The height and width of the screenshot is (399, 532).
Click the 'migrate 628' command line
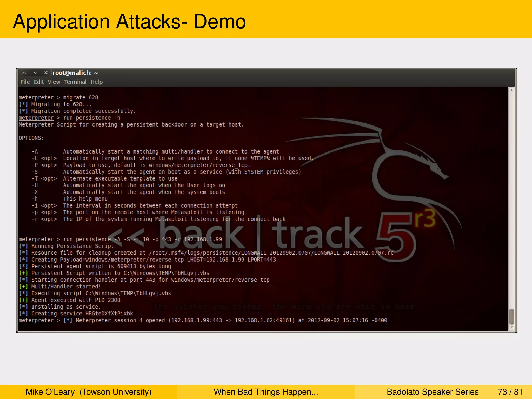58,98
